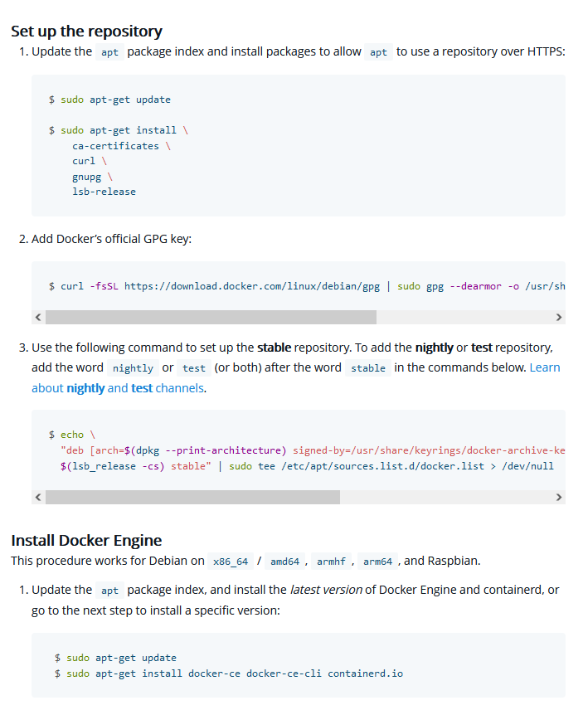Image resolution: width=588 pixels, height=710 pixels.
Task: Click bold 'stable' word in step 3 sentence
Action: (274, 348)
